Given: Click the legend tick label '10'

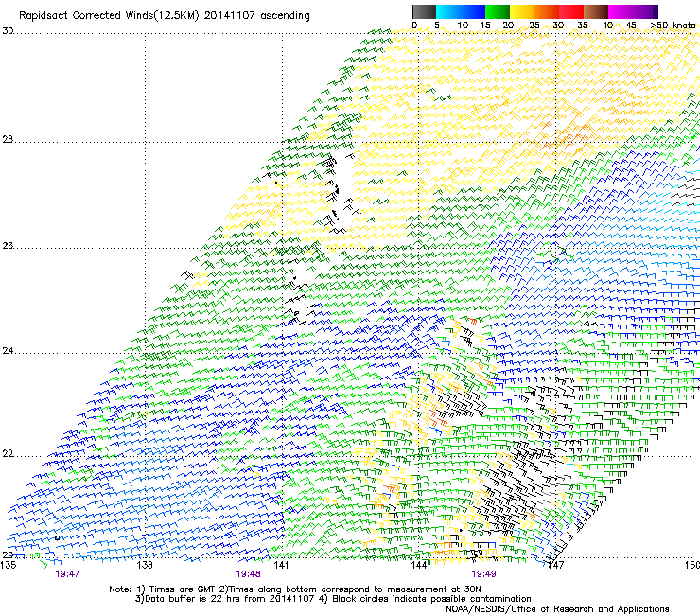Looking at the screenshot, I should [x=463, y=26].
